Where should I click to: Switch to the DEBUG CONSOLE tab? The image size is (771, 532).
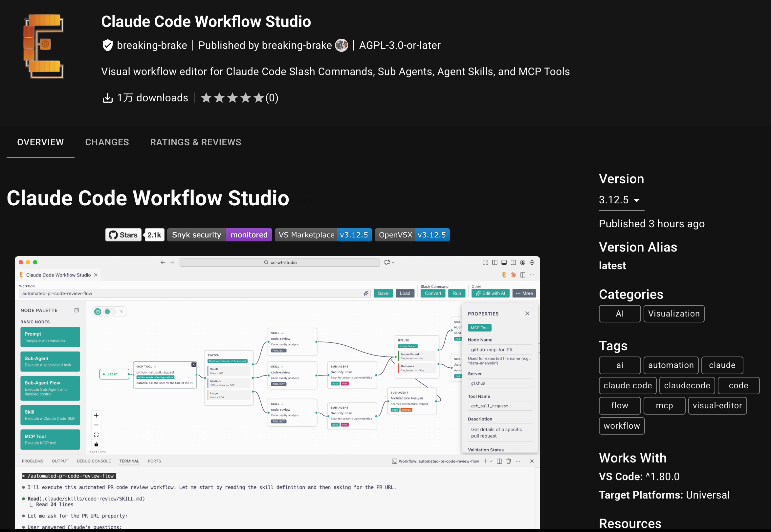pyautogui.click(x=94, y=461)
